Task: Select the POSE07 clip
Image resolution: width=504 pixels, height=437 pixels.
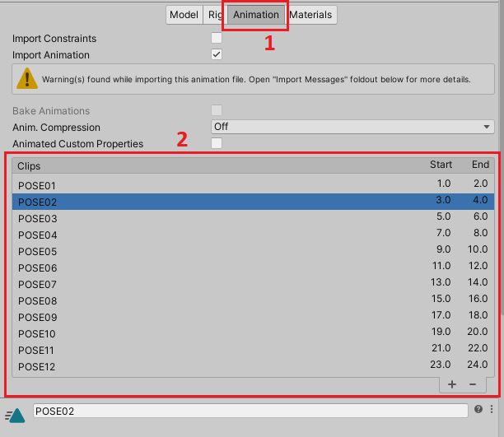Action: 253,284
